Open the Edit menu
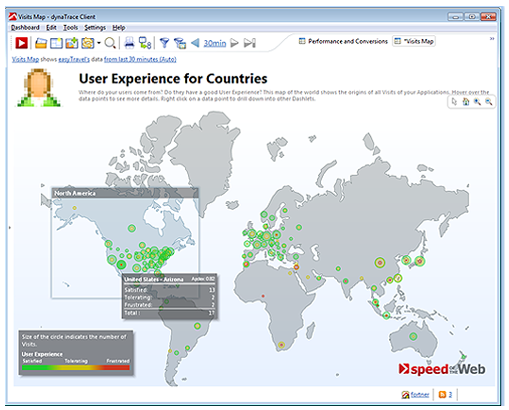This screenshot has height=410, width=509. pos(51,28)
